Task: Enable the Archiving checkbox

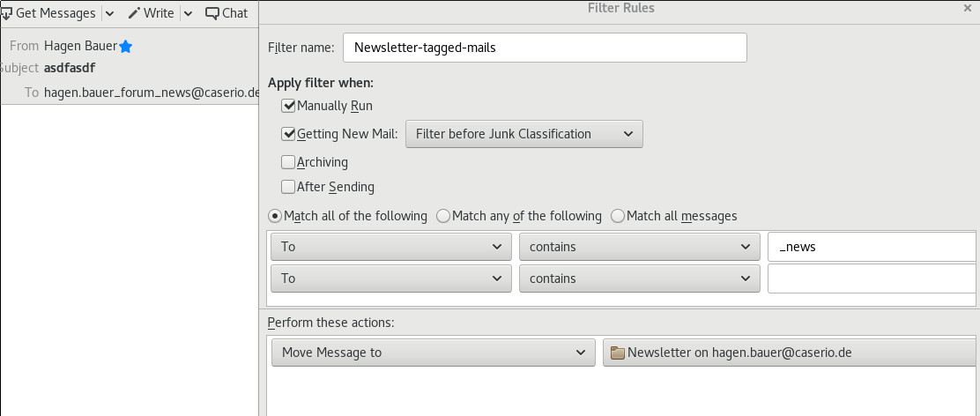Action: 288,162
